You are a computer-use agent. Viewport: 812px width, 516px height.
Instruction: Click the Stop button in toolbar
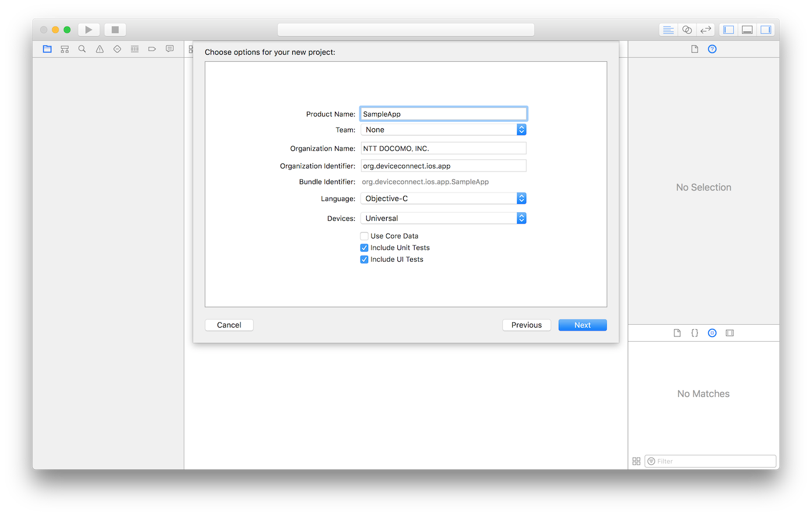(115, 30)
